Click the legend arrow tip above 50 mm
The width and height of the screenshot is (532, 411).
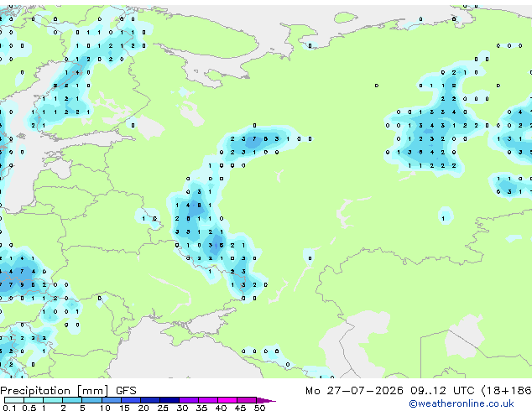pyautogui.click(x=266, y=400)
